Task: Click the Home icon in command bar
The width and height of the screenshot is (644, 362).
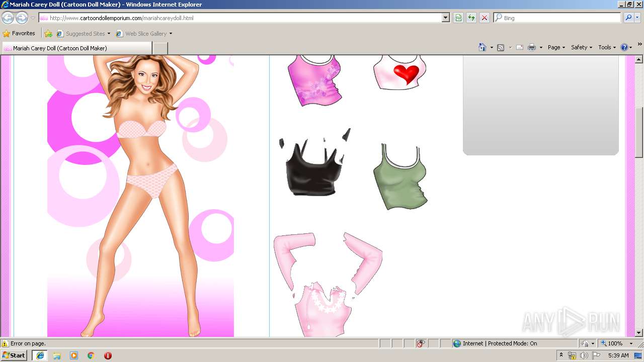Action: point(482,47)
